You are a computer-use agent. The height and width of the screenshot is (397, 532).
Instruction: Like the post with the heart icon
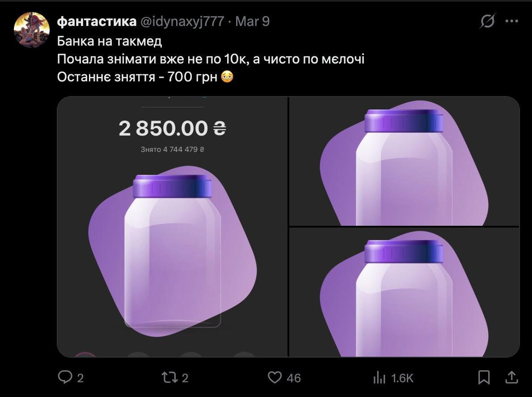coord(274,378)
